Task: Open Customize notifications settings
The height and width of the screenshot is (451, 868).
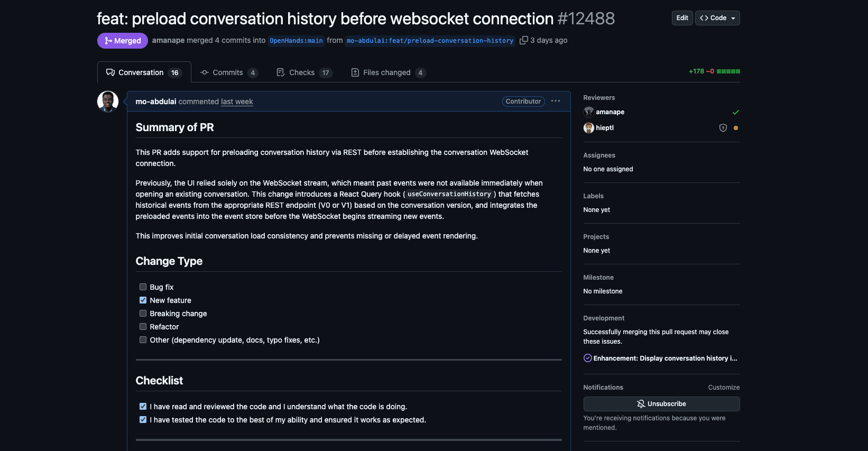Action: [724, 388]
